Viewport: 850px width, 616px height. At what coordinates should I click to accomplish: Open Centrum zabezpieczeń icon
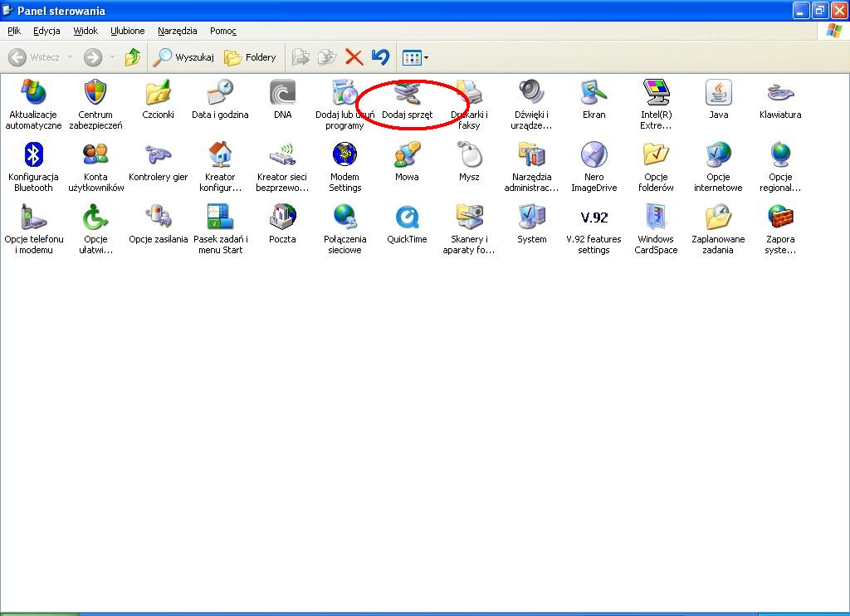[x=95, y=105]
